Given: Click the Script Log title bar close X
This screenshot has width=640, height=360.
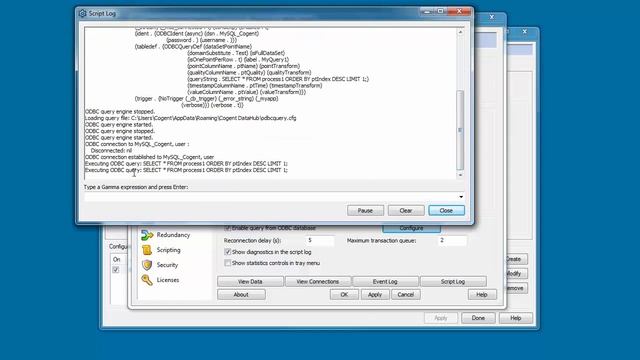Looking at the screenshot, I should (459, 12).
